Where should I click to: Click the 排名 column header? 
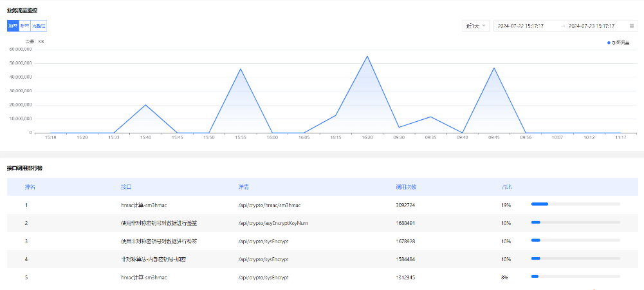point(30,187)
